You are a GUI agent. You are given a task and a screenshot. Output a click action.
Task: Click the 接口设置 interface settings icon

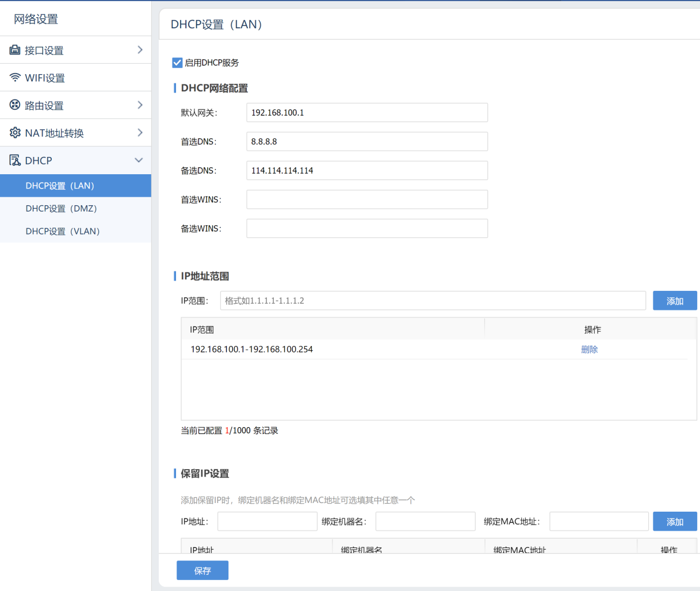14,50
